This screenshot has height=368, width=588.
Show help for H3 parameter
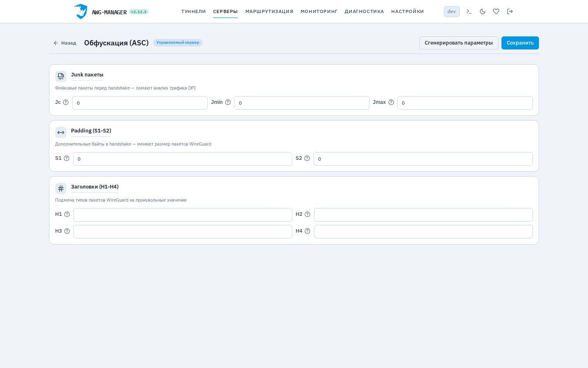click(67, 231)
